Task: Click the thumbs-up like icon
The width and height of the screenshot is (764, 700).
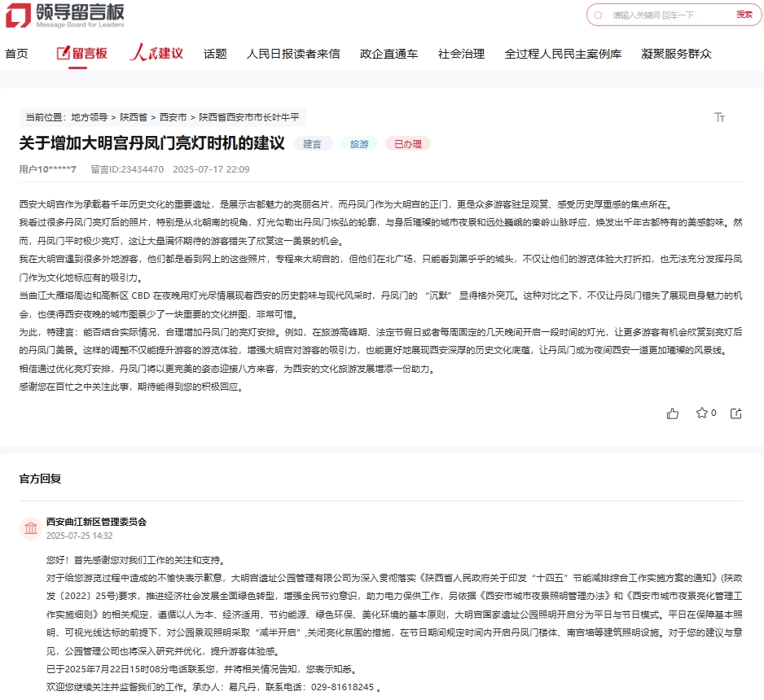Action: click(672, 413)
